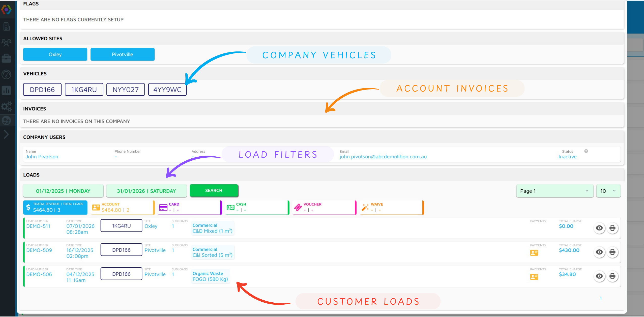The image size is (644, 317).
Task: Click the Commercial C&D Mixed subload
Action: (213, 228)
